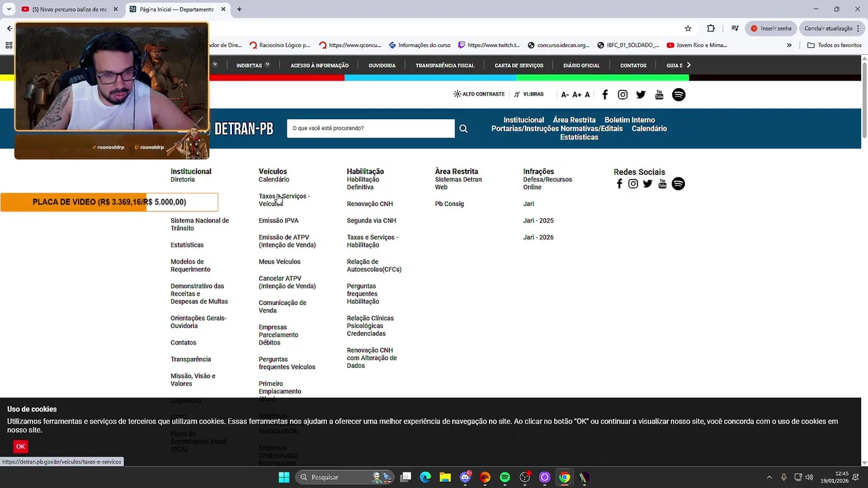Open DIÁRIO OFICIAL menu item
The image size is (868, 488).
(x=582, y=66)
